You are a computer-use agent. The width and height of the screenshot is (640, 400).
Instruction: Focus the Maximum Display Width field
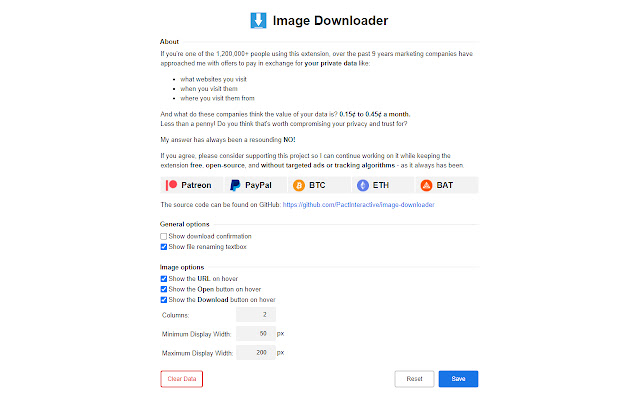(x=256, y=352)
